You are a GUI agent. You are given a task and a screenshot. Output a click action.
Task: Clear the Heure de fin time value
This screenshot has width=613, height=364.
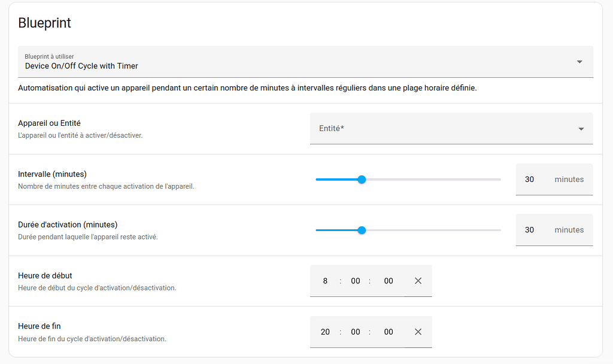click(x=418, y=331)
